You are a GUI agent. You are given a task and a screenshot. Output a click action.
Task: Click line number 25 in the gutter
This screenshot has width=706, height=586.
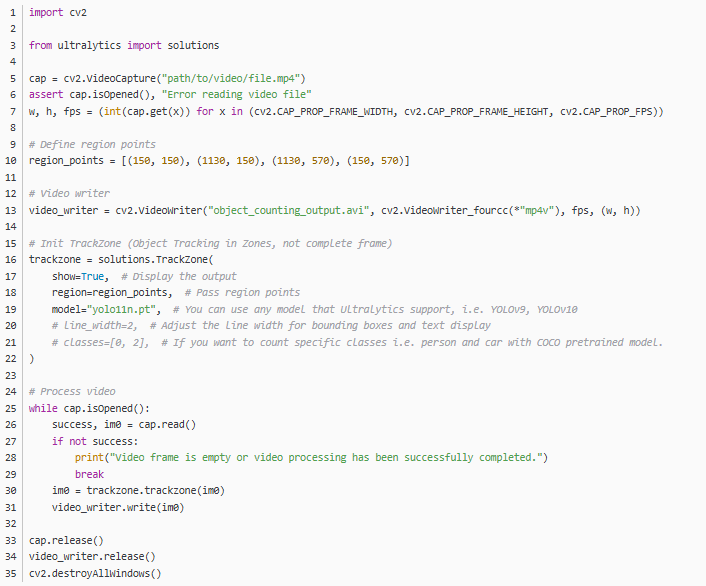(11, 408)
